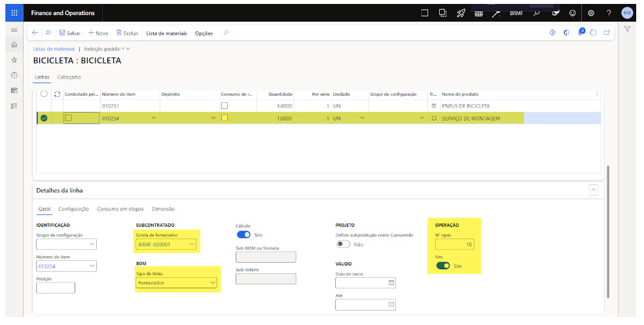
Task: Switch to the Cabeçalho tab
Action: 69,77
